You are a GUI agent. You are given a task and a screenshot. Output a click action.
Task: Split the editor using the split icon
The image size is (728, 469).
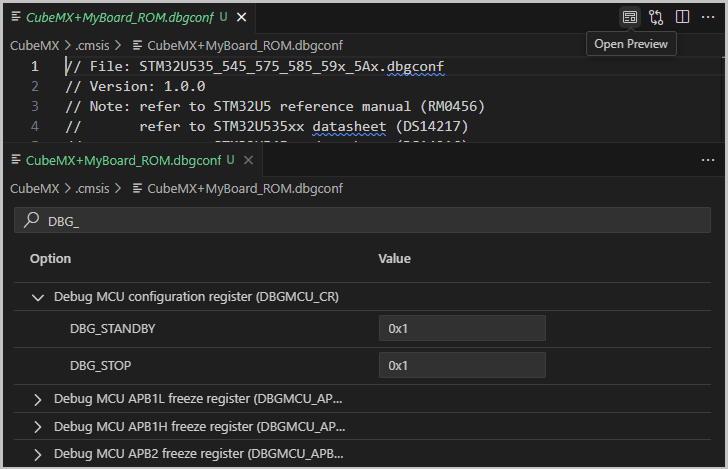(682, 17)
